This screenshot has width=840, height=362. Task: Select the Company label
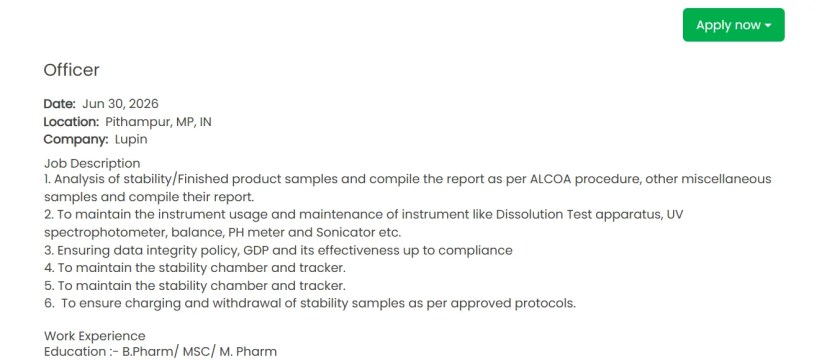click(x=76, y=140)
